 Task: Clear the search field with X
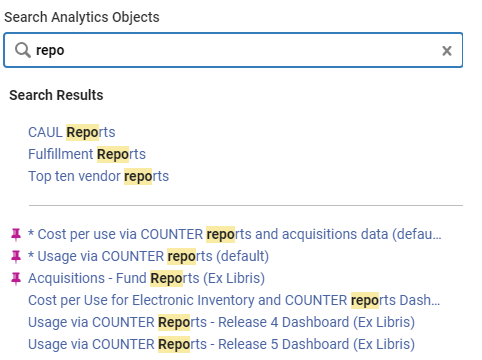point(447,51)
